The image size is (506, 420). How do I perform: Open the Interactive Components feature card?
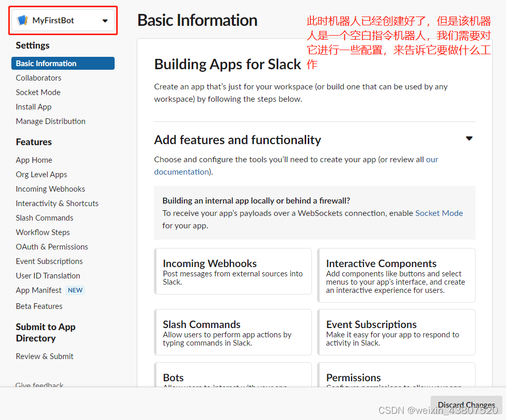coord(397,275)
